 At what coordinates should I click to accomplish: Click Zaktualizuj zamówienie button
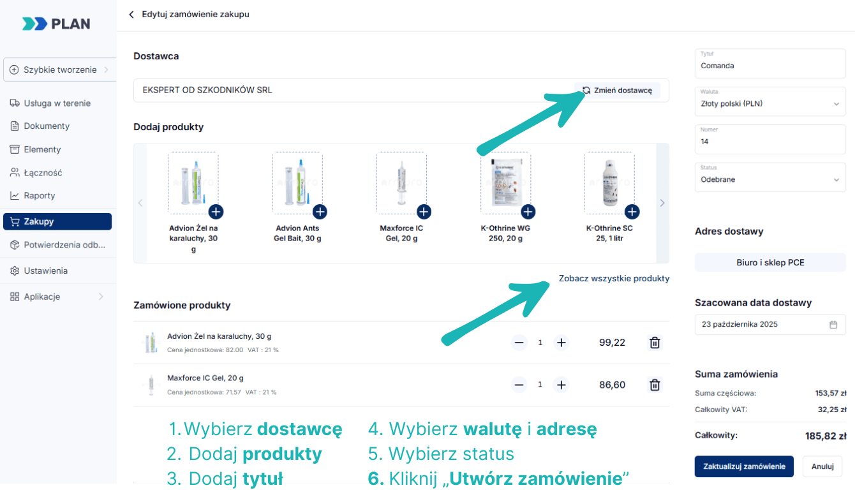pyautogui.click(x=744, y=466)
